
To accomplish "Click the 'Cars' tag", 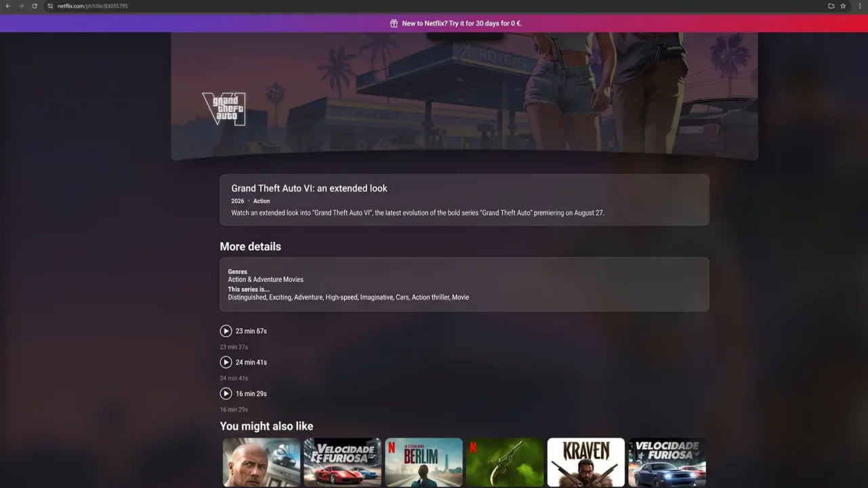I will pos(402,298).
